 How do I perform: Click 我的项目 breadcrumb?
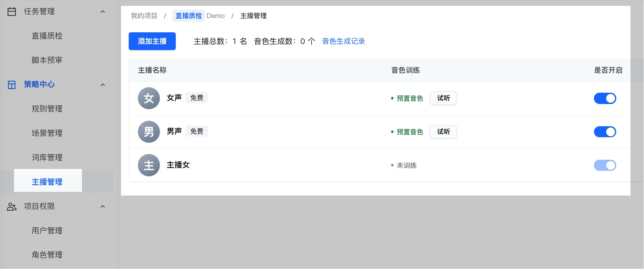[x=144, y=16]
